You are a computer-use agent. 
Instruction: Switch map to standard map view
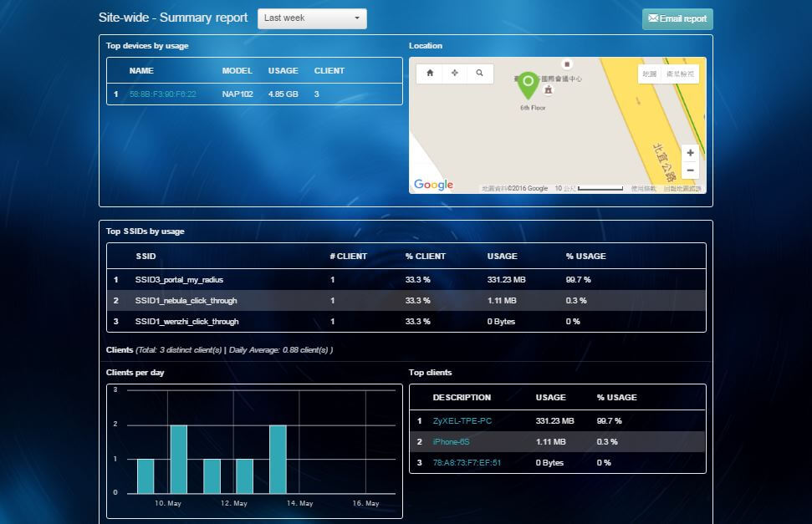(649, 74)
